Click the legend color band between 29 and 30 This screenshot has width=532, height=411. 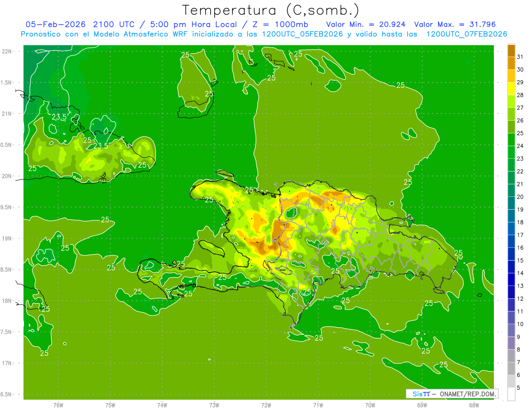click(511, 76)
